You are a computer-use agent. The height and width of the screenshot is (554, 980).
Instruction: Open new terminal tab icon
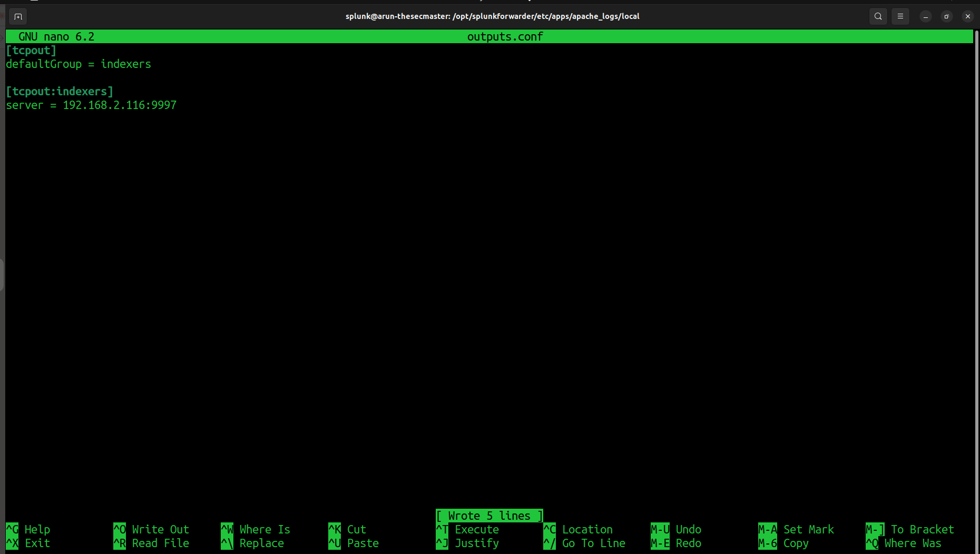18,16
